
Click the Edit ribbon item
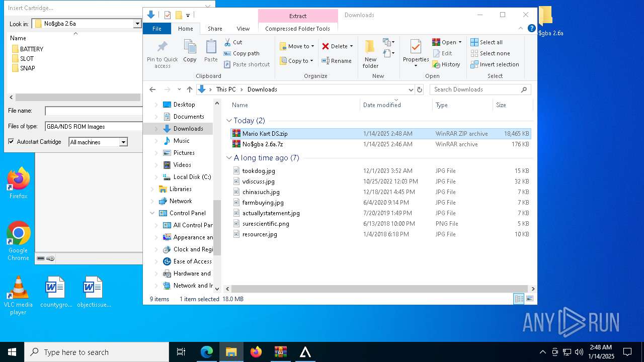[x=442, y=53]
